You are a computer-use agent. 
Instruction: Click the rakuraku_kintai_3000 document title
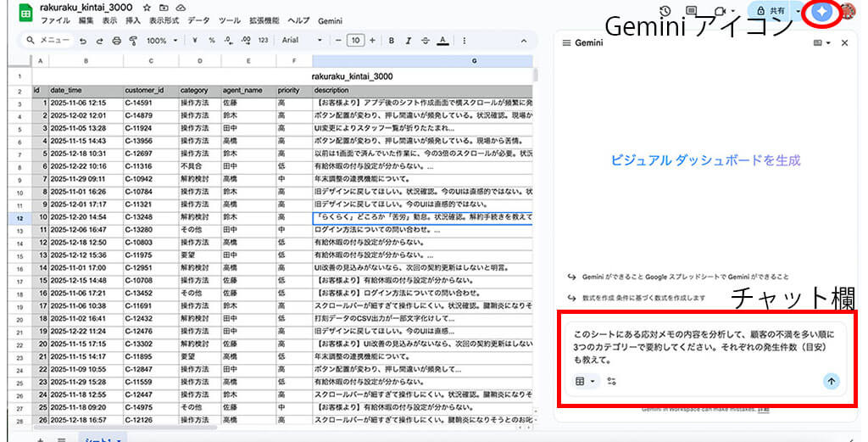(86, 8)
